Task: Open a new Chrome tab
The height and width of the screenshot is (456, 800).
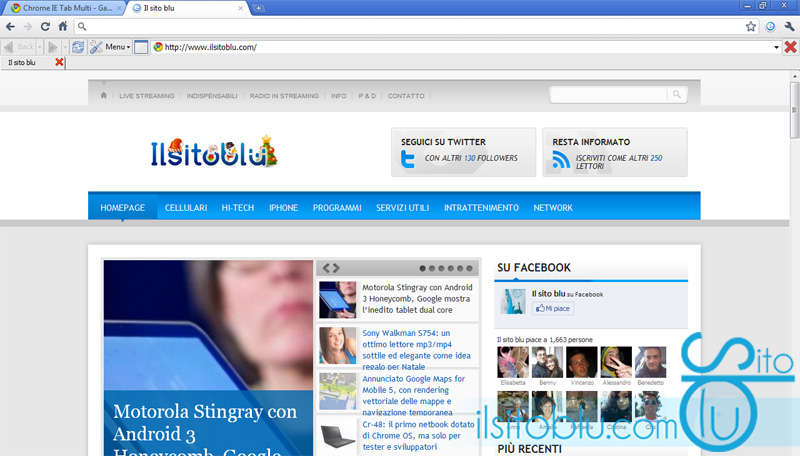Action: click(x=259, y=8)
